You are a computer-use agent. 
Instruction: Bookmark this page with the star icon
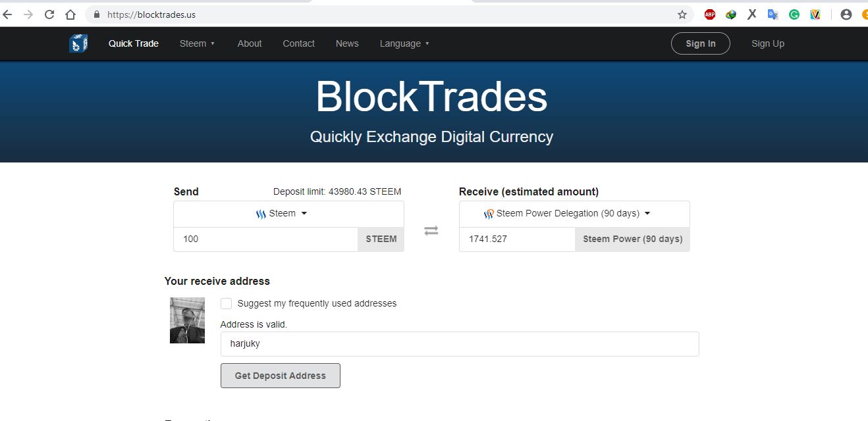[682, 14]
